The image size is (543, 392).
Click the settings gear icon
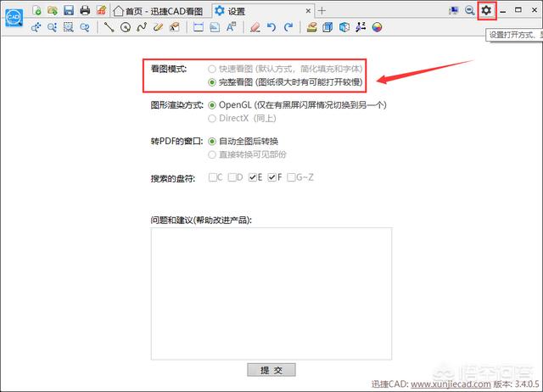tap(486, 10)
